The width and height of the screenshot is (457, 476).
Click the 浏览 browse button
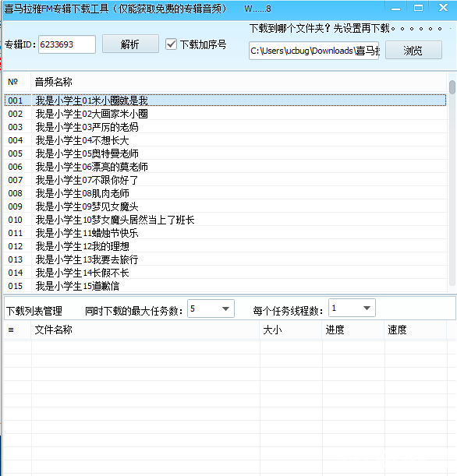413,50
